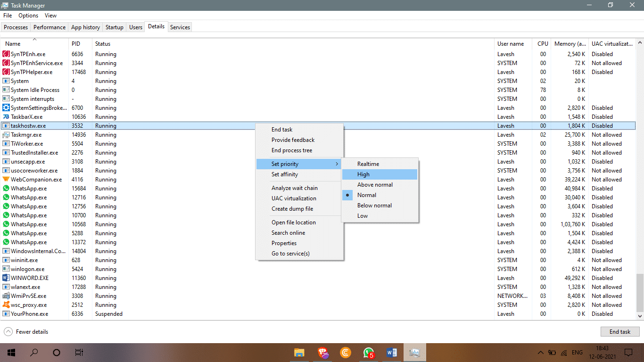Click the TaskbarX.exe process icon

(x=6, y=117)
